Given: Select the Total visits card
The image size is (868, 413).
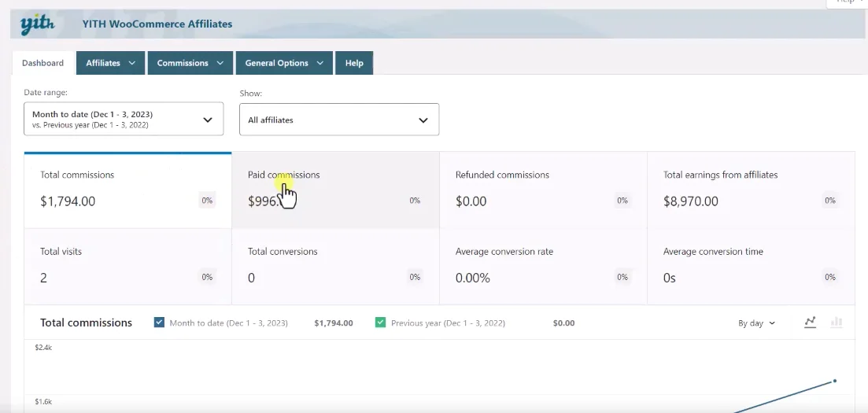Looking at the screenshot, I should click(x=127, y=267).
